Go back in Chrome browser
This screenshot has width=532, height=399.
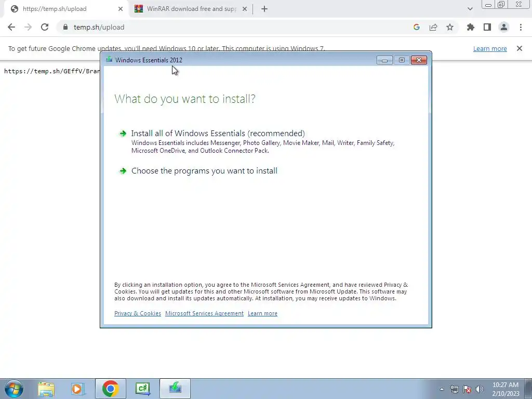[x=11, y=27]
